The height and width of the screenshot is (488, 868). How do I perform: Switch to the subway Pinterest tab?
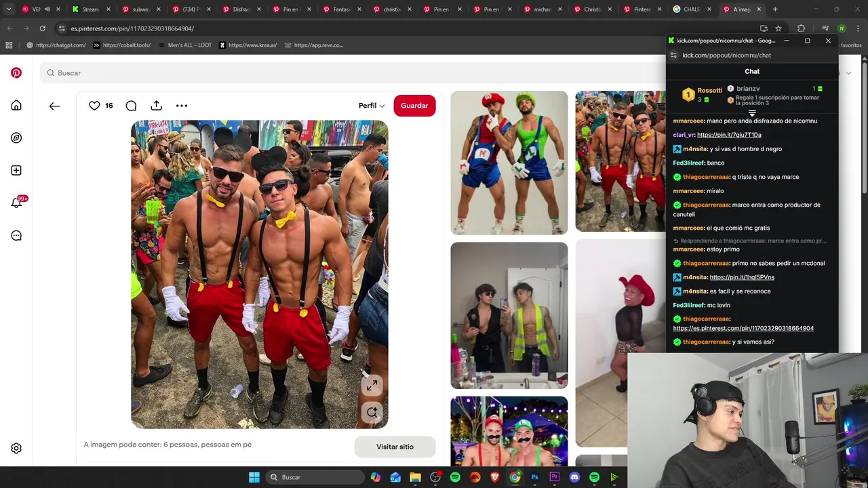tap(140, 9)
